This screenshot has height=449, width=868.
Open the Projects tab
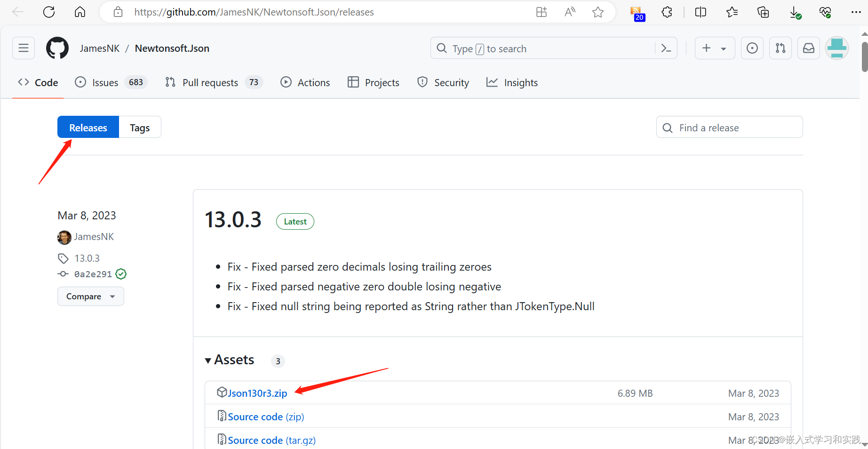[373, 82]
